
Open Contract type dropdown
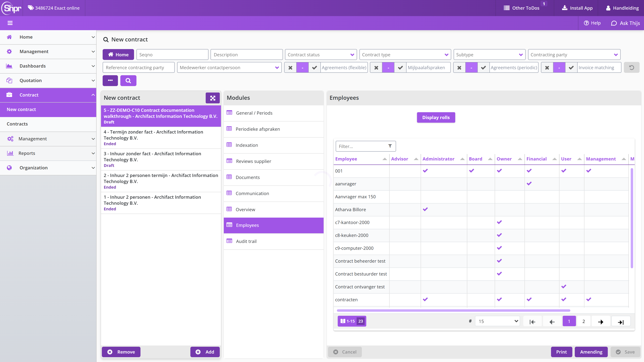coord(405,55)
